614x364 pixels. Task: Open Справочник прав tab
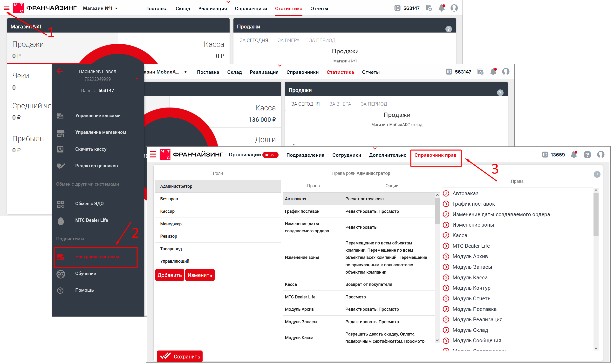435,155
